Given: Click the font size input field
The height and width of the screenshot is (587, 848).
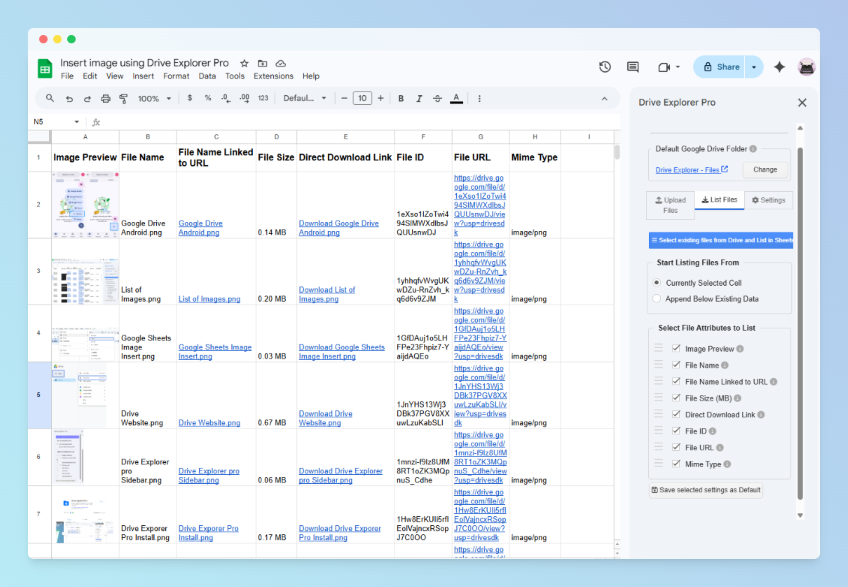Looking at the screenshot, I should tap(362, 99).
